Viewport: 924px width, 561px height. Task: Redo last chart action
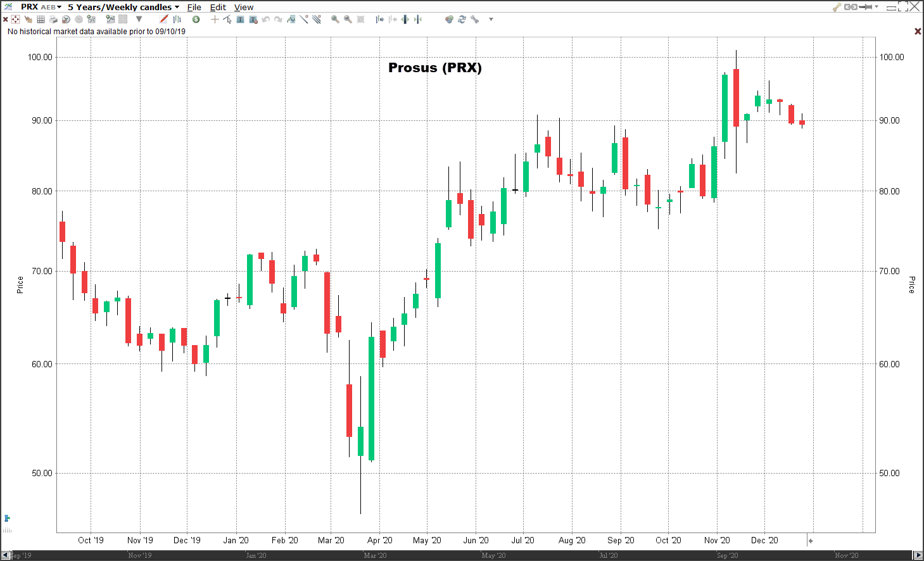pyautogui.click(x=278, y=19)
